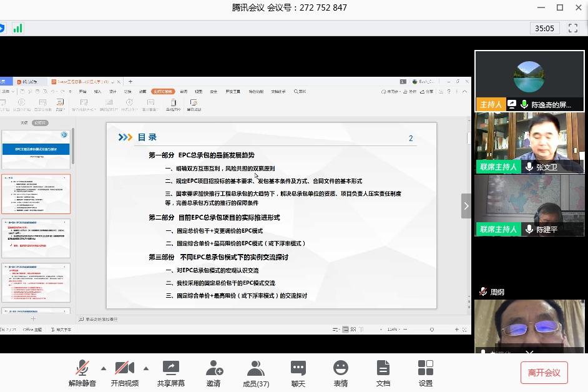Select slide 2 目录 thumbnail
The image size is (588, 392).
click(36, 194)
